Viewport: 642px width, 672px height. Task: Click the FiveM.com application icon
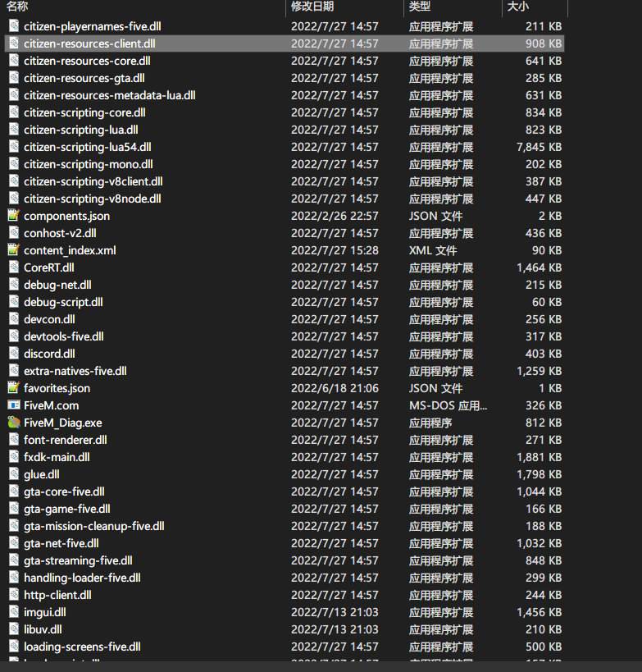click(14, 405)
